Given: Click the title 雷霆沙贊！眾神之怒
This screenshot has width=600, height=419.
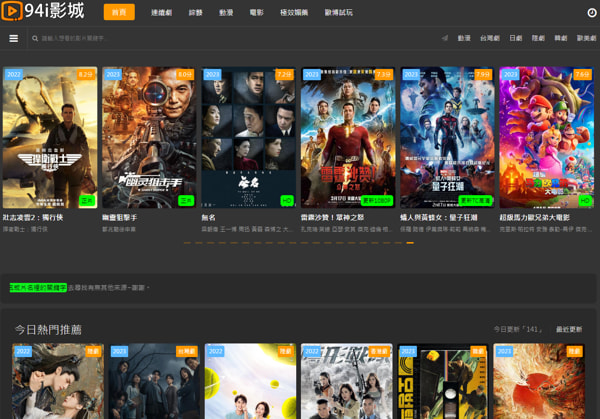Looking at the screenshot, I should [332, 217].
